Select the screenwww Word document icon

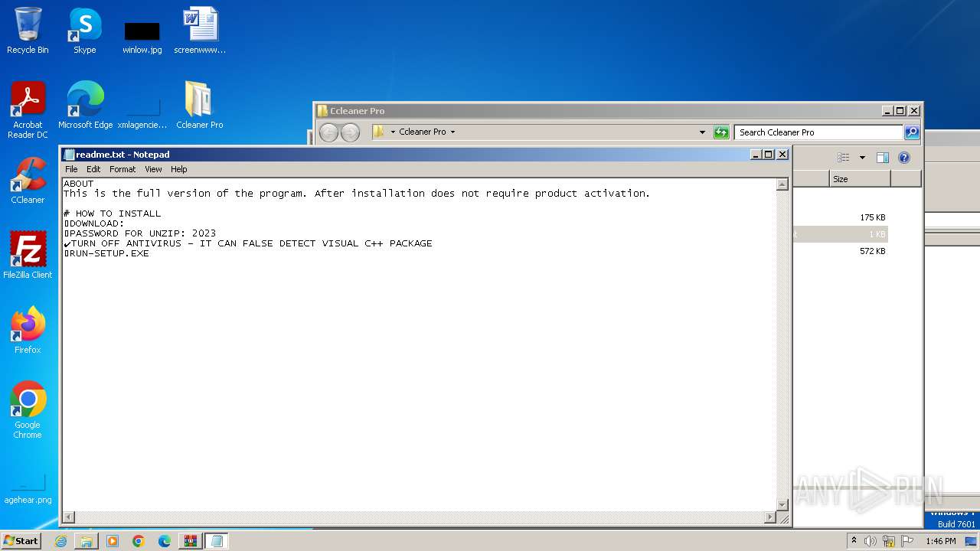tap(200, 31)
